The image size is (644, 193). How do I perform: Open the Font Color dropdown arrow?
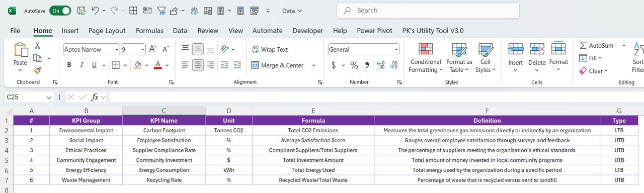click(x=167, y=65)
